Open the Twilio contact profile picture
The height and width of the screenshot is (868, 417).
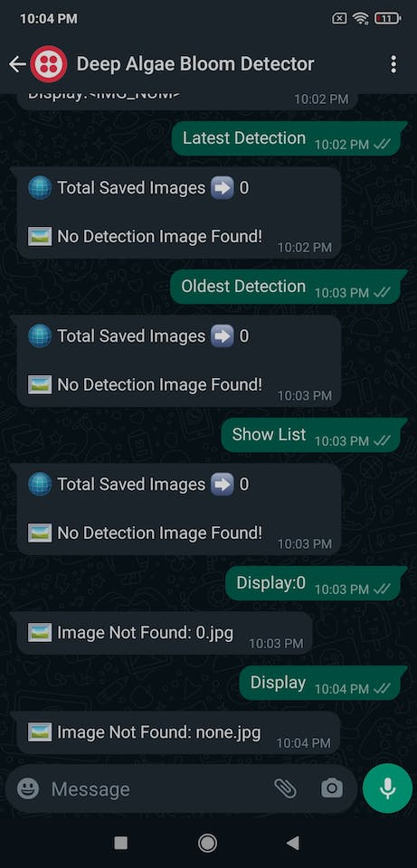tap(49, 64)
